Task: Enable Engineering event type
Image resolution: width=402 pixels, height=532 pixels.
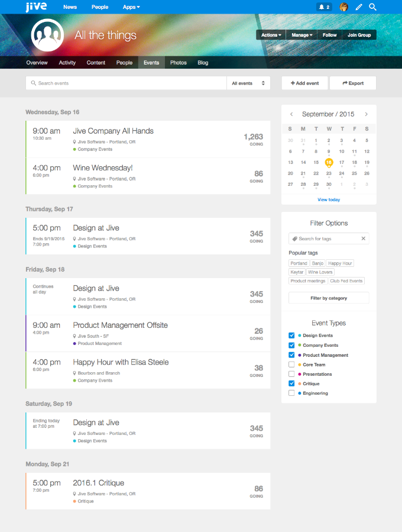Action: (x=291, y=393)
